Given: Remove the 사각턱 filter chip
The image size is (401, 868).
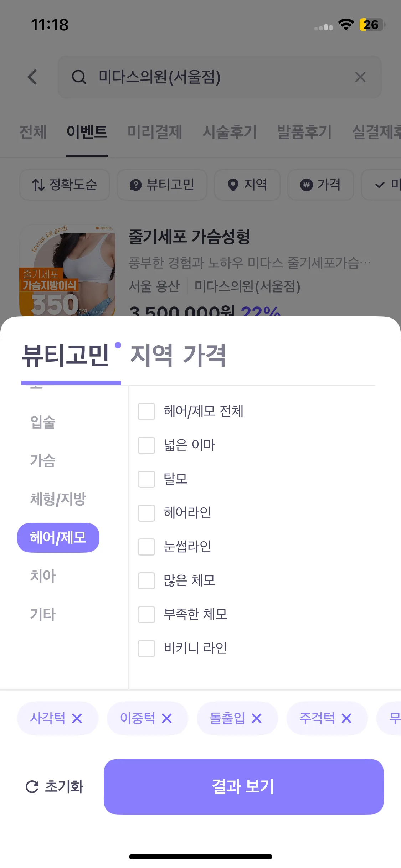Looking at the screenshot, I should point(77,718).
